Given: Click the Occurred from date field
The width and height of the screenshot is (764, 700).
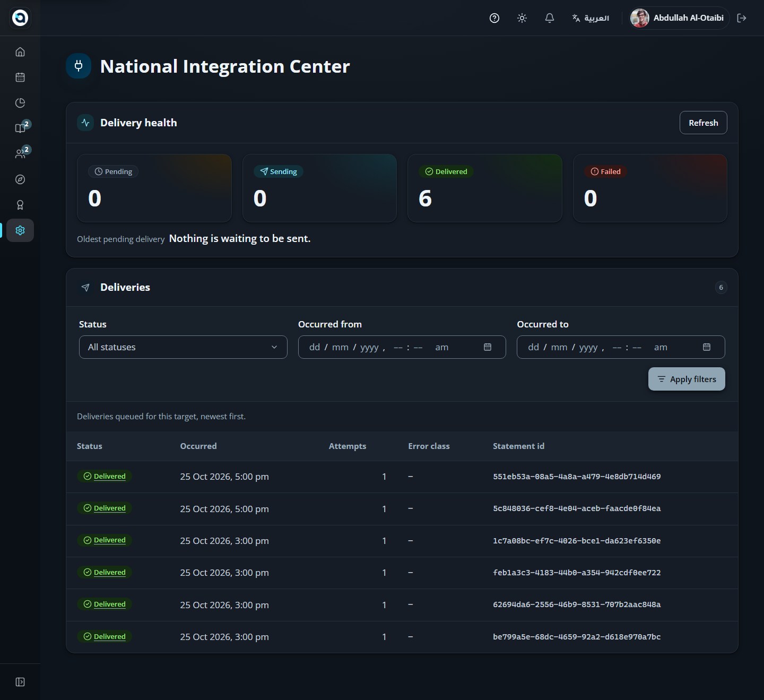Looking at the screenshot, I should [402, 347].
